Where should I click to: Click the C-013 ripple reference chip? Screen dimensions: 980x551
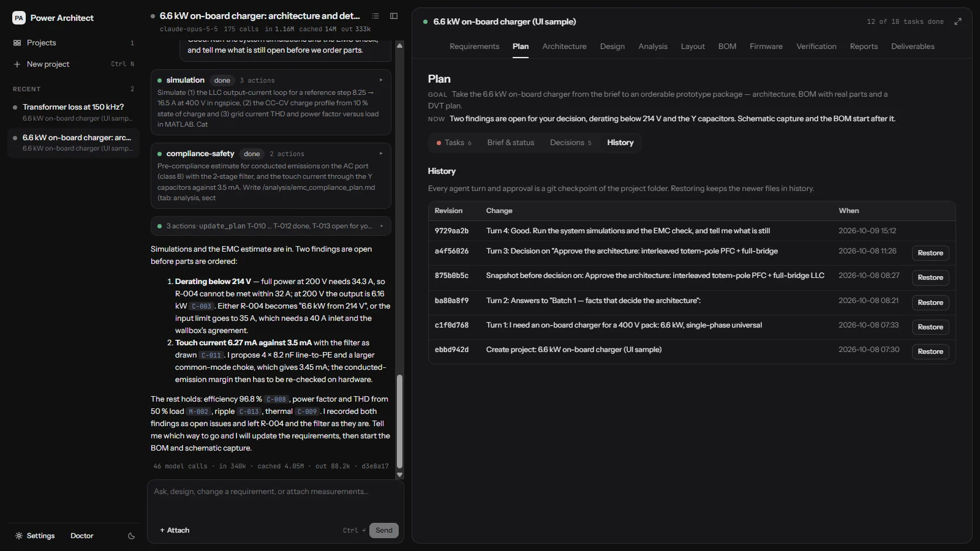(x=249, y=411)
